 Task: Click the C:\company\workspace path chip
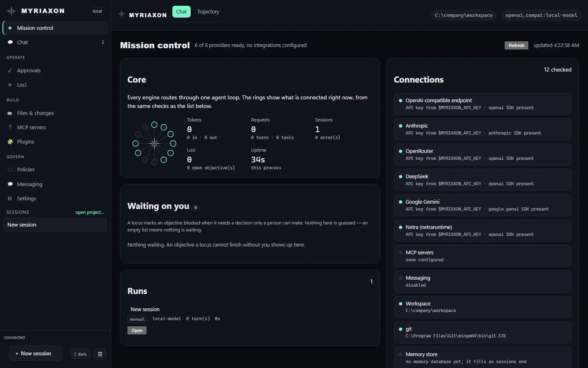pos(463,15)
